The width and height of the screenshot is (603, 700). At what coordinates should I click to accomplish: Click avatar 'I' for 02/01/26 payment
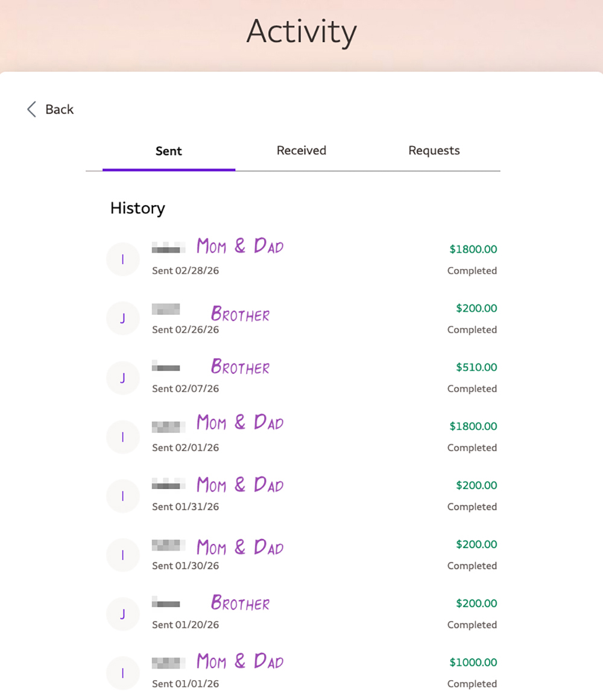click(x=123, y=437)
